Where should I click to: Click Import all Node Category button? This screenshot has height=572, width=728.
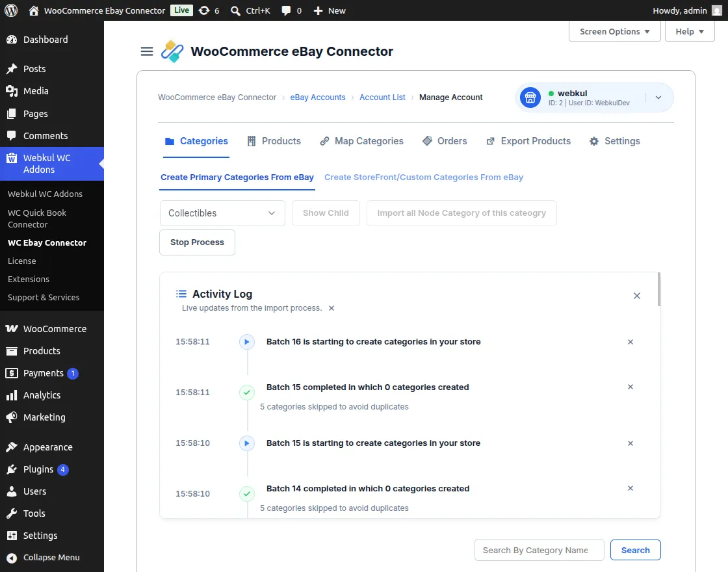tap(461, 213)
